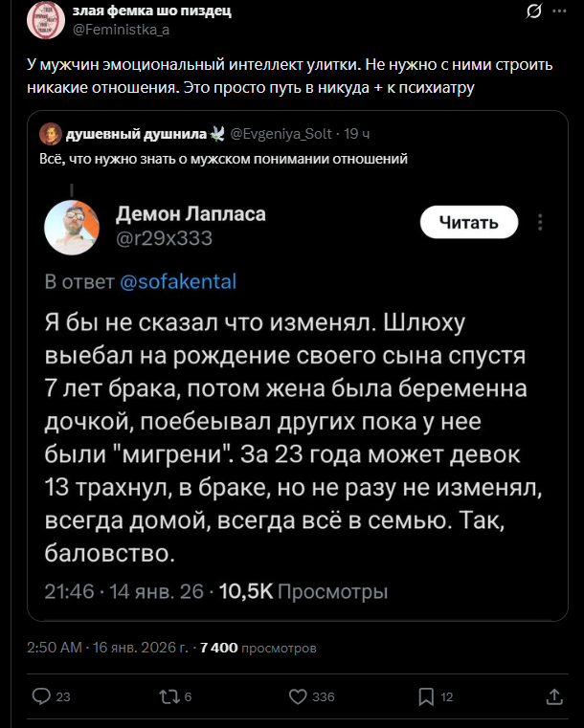Open the @sofakental mention link
This screenshot has width=584, height=728.
coord(178,282)
